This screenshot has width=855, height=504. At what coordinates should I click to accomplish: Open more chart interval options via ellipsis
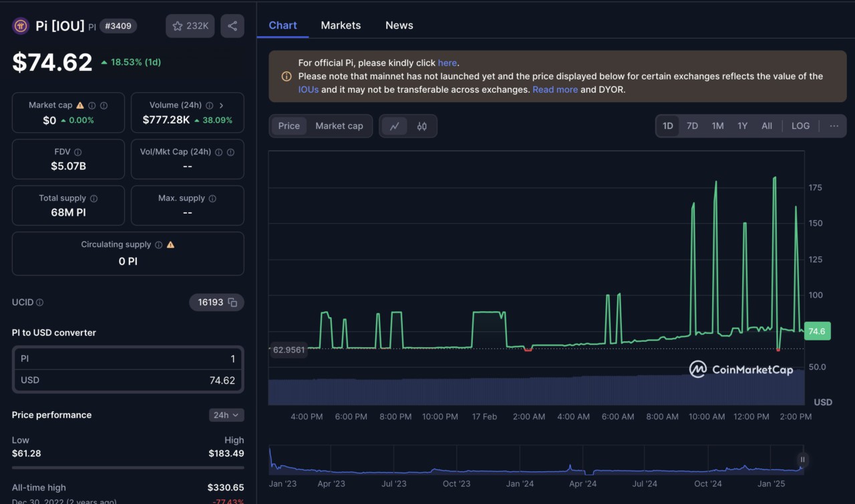coord(834,125)
